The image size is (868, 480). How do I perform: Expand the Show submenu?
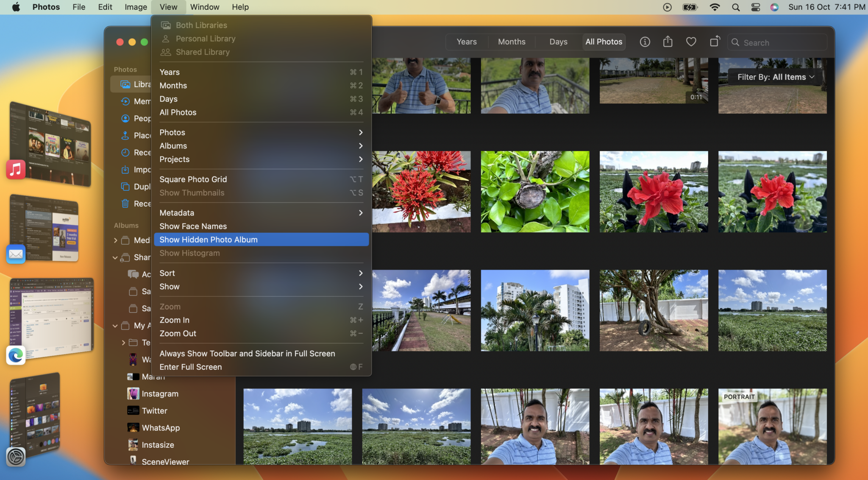[261, 287]
